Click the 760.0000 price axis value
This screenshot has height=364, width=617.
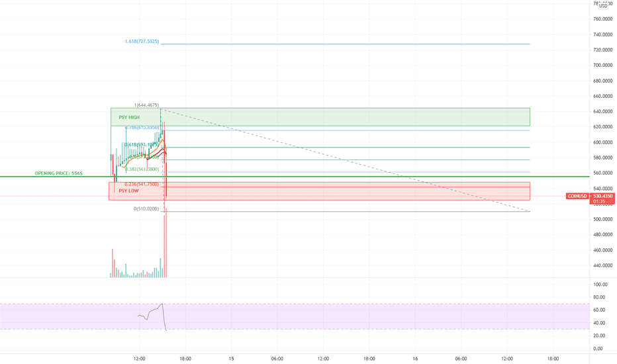point(603,19)
